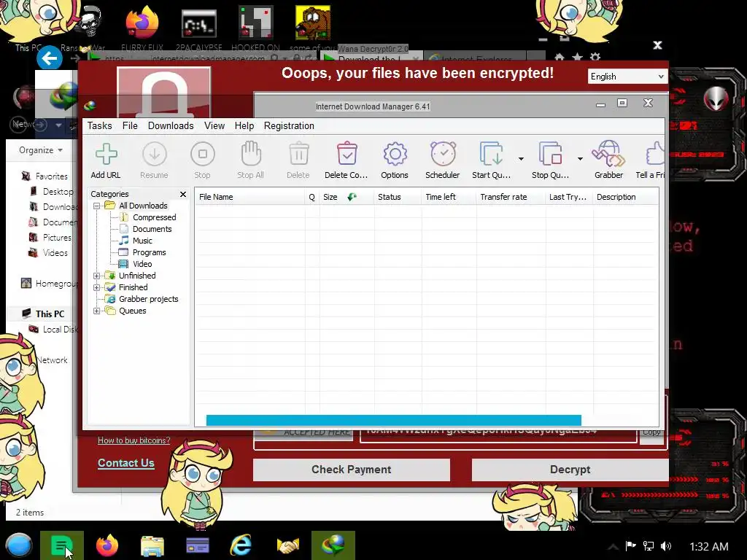The image size is (747, 560).
Task: Click the Start Queue icon
Action: click(x=491, y=153)
